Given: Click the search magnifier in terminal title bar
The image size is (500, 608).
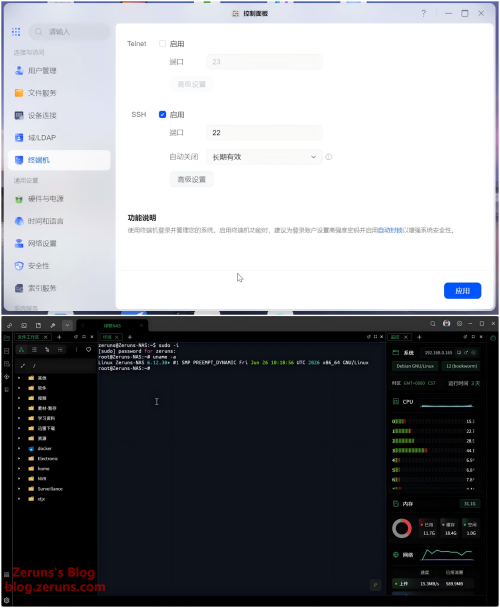Looking at the screenshot, I should click(x=433, y=323).
